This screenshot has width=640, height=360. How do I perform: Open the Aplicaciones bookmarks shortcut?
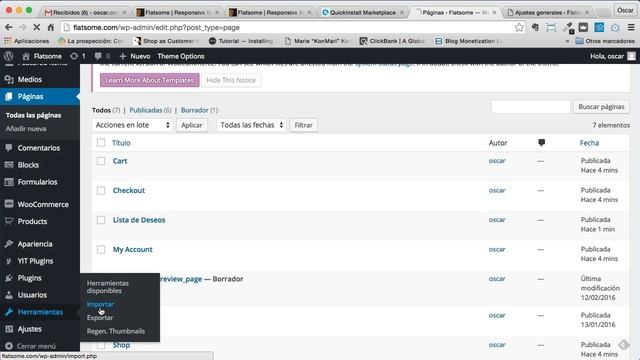pos(27,41)
